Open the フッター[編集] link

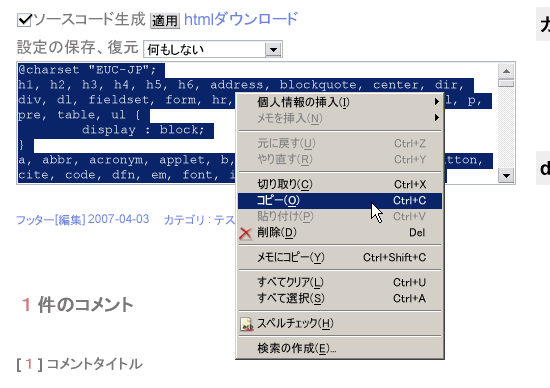(x=51, y=220)
